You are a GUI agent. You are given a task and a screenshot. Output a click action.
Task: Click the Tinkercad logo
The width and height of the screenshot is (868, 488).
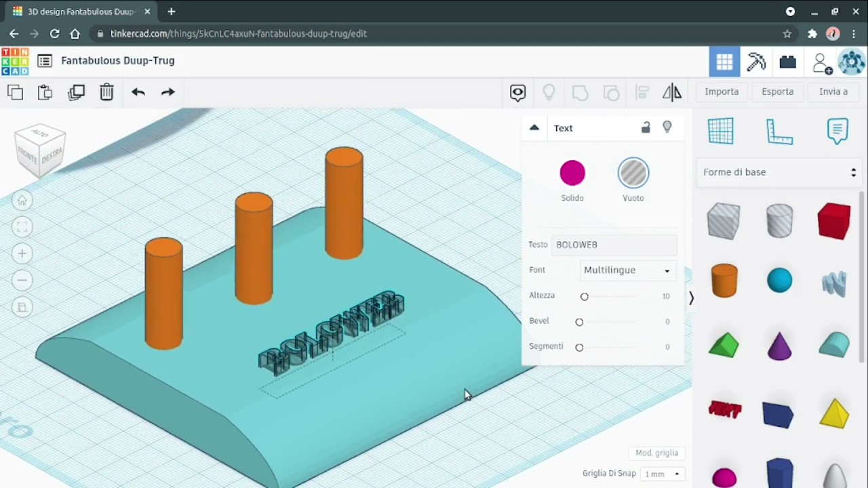coord(15,61)
